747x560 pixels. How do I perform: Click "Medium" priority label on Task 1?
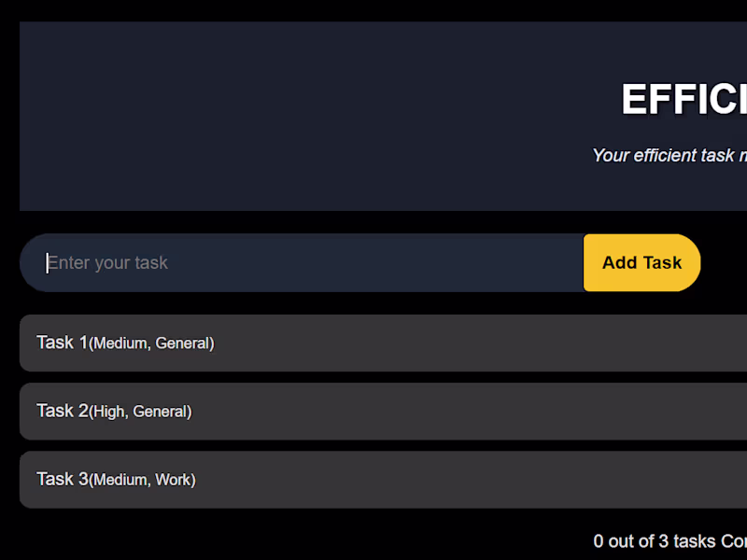pos(120,343)
